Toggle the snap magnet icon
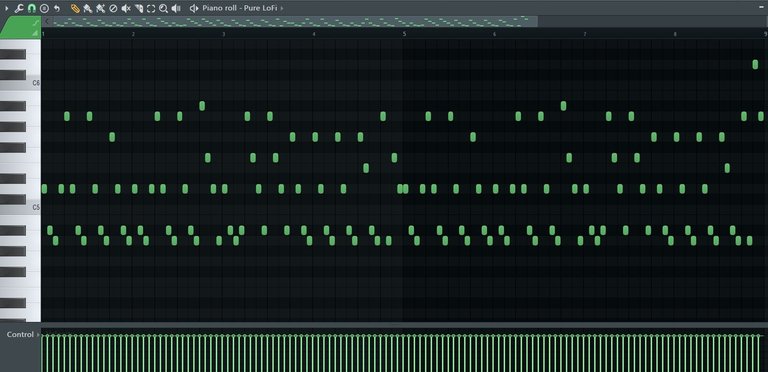The height and width of the screenshot is (372, 768). pyautogui.click(x=32, y=8)
